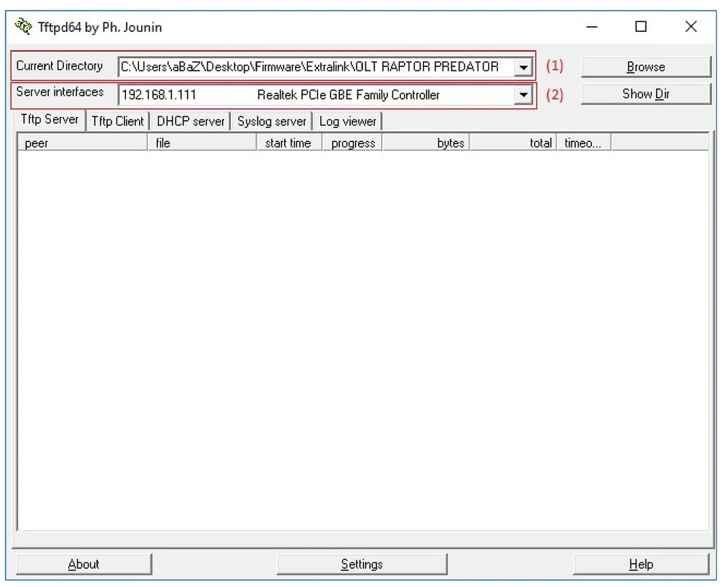
Task: Click the Show Dir button
Action: point(645,94)
